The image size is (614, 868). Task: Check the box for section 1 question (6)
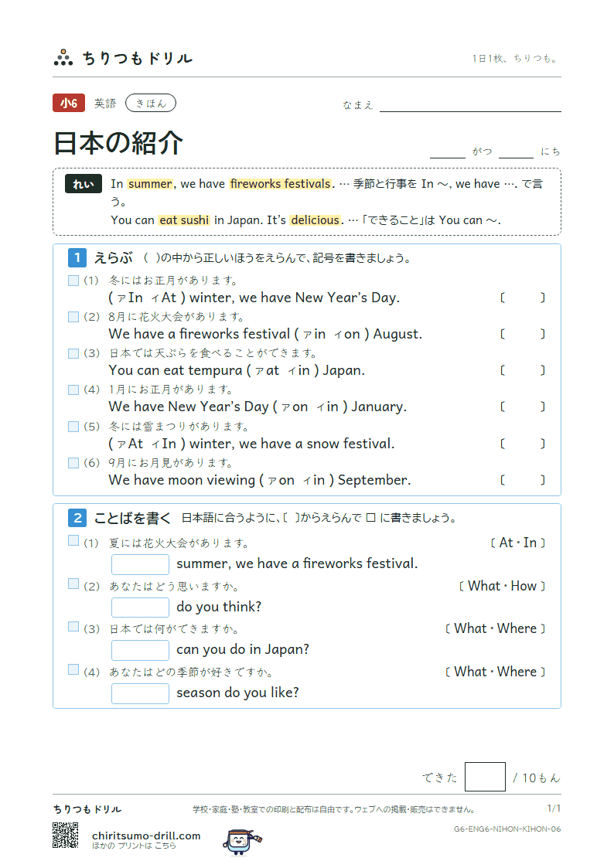tap(73, 463)
